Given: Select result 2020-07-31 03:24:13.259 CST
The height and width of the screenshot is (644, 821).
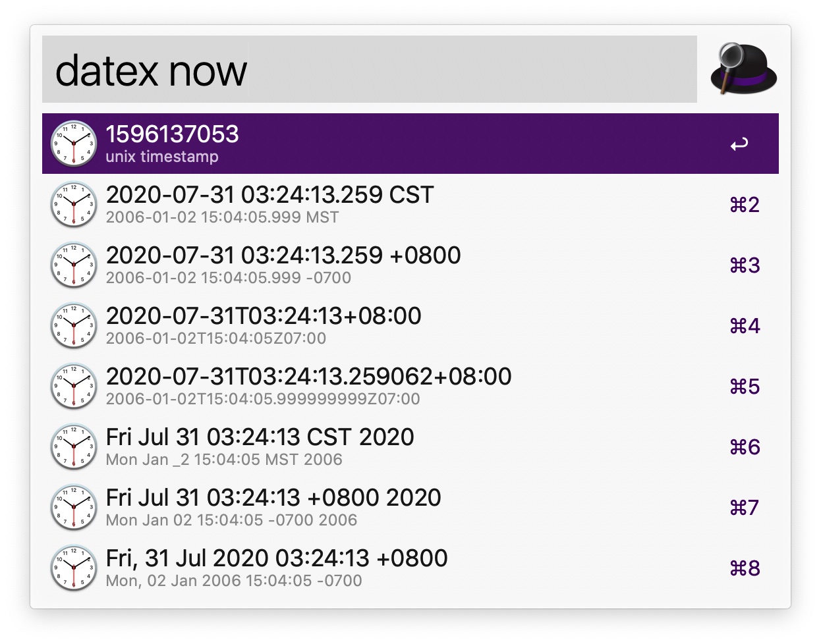Looking at the screenshot, I should pos(410,204).
